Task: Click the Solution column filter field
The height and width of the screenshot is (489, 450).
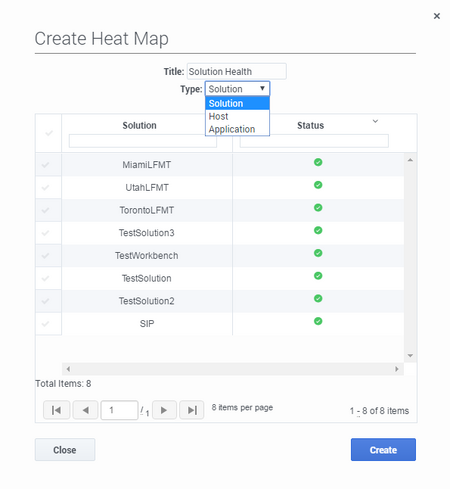Action: 143,141
